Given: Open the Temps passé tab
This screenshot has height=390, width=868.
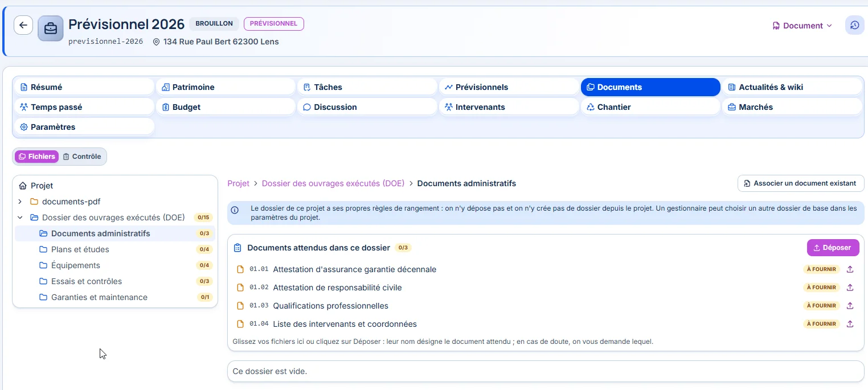Looking at the screenshot, I should tap(83, 107).
